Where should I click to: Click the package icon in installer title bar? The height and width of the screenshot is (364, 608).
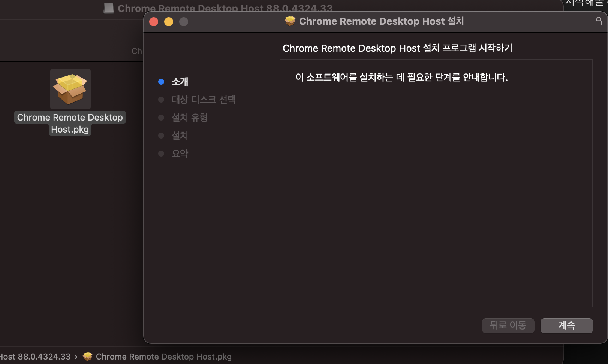pos(290,21)
